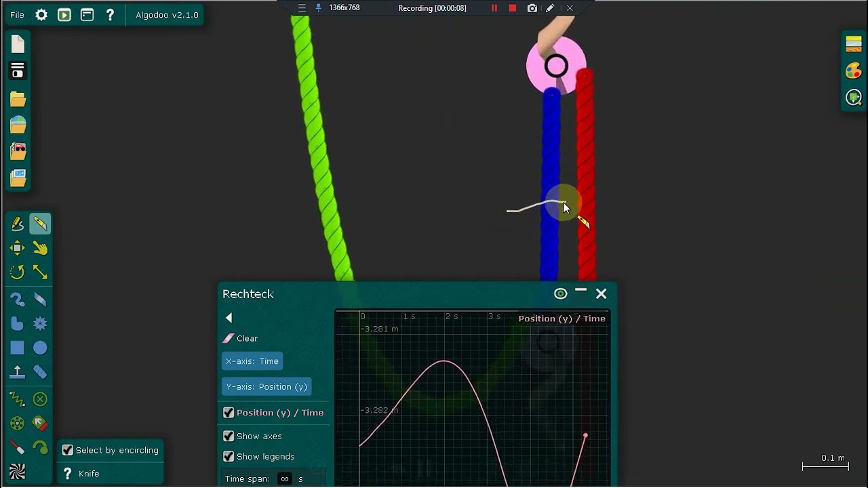Toggle Select by encircling checkbox

(x=68, y=450)
